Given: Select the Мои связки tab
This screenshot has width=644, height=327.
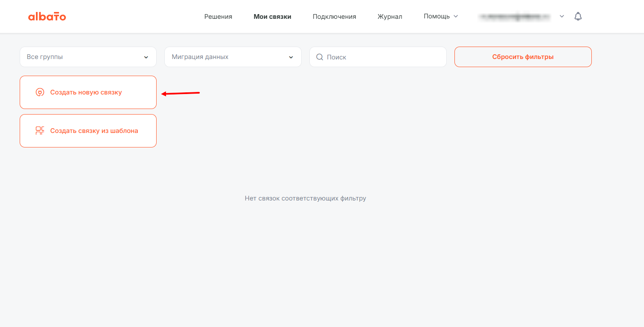Looking at the screenshot, I should click(272, 17).
